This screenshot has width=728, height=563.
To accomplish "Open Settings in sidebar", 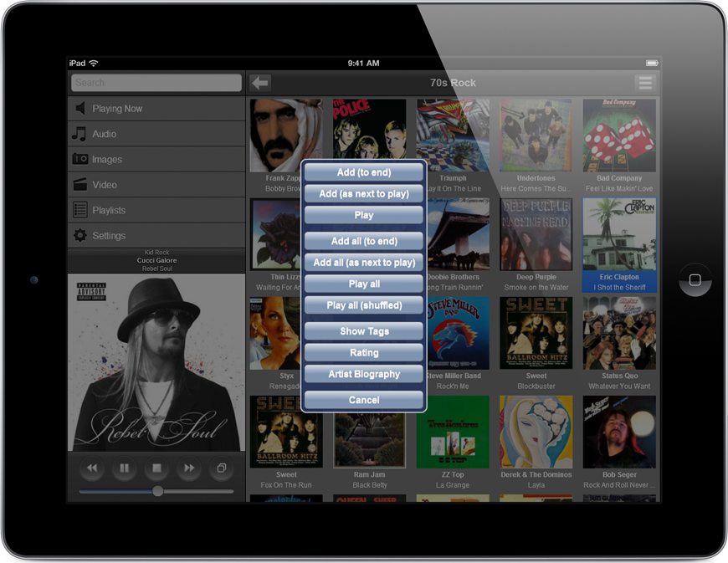I will point(156,236).
